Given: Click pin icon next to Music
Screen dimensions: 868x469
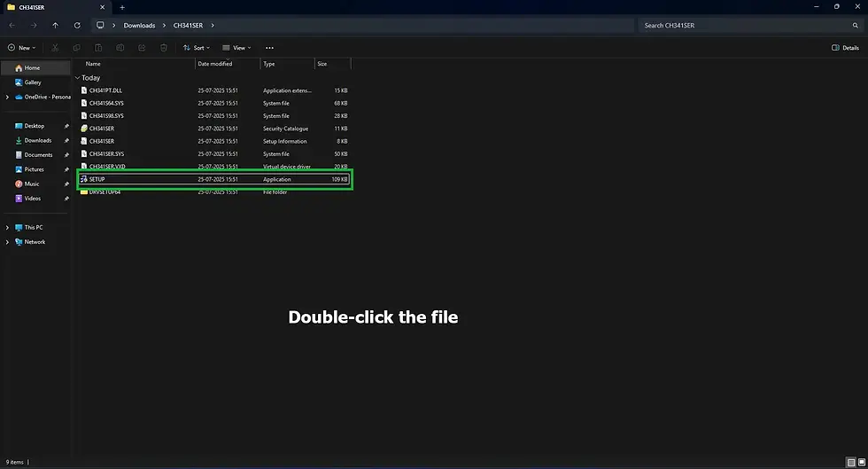Looking at the screenshot, I should (66, 184).
